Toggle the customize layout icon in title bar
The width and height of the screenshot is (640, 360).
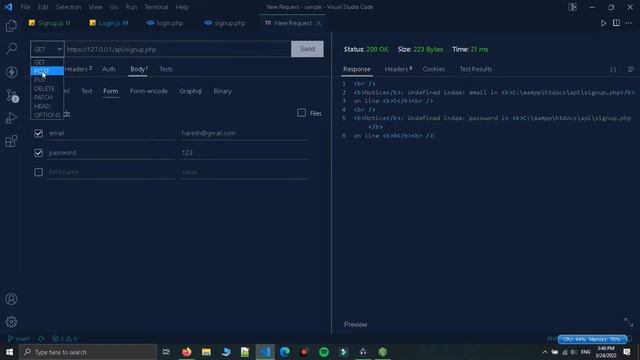(573, 7)
